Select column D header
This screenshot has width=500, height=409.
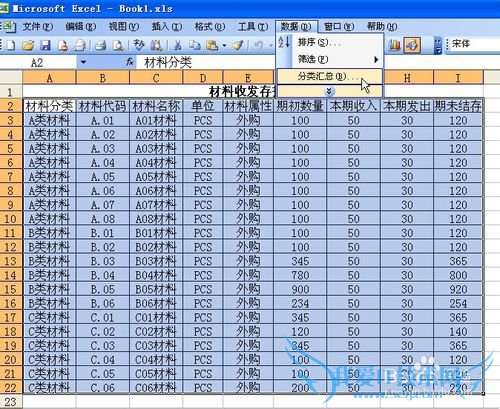[x=203, y=78]
